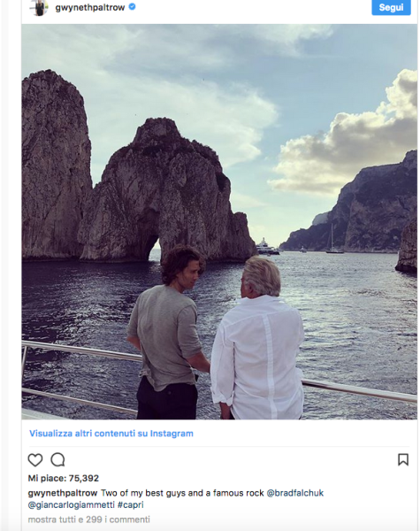
Task: Open gwynethpaltrow's profile avatar
Action: 39,7
